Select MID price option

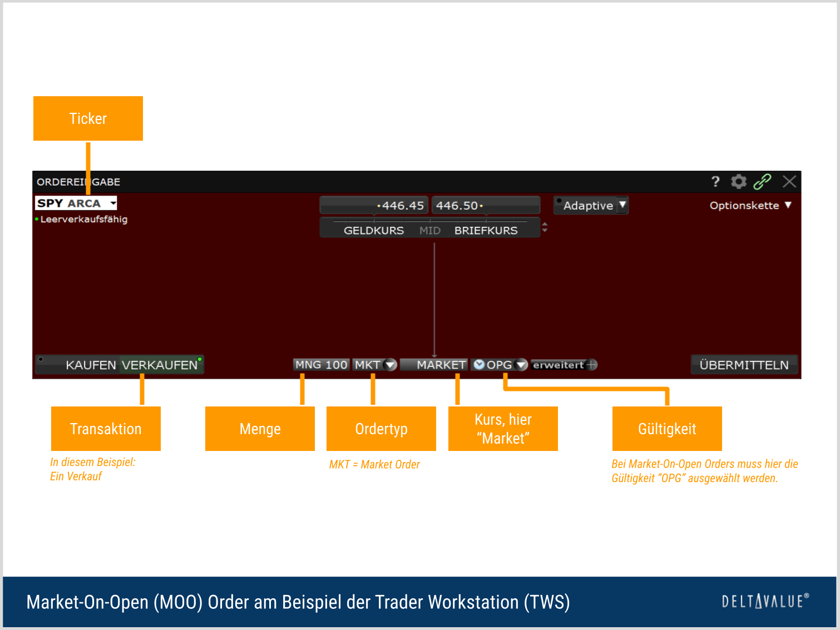(x=430, y=230)
